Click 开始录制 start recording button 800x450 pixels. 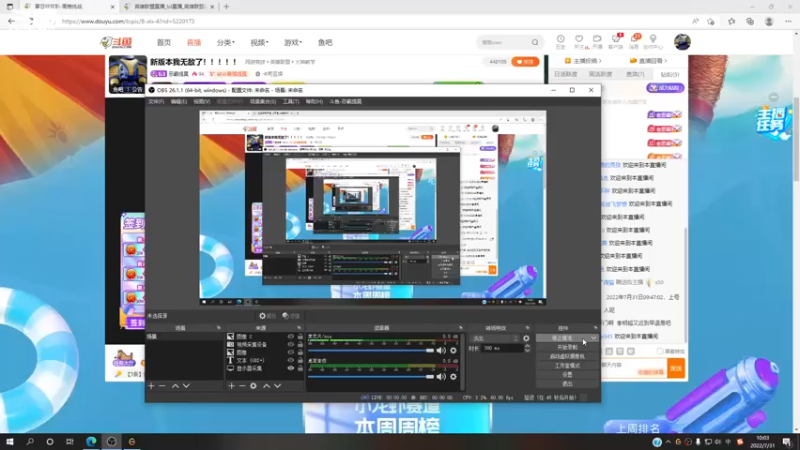click(x=567, y=347)
